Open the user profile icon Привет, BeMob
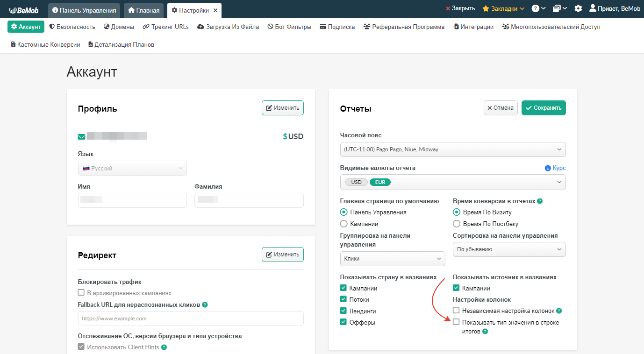644x354 pixels. [x=593, y=8]
